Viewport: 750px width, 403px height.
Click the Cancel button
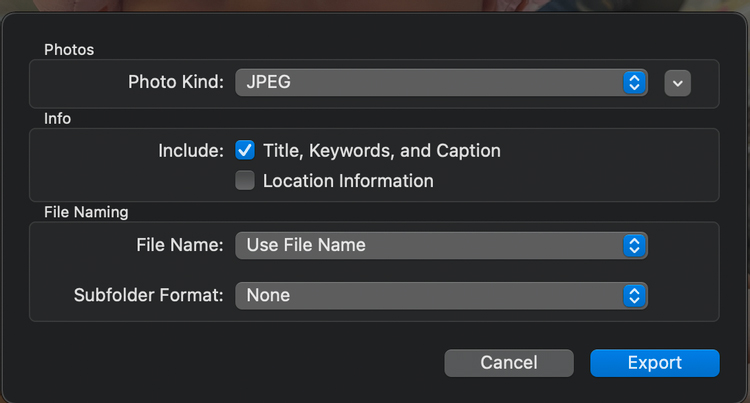click(509, 363)
